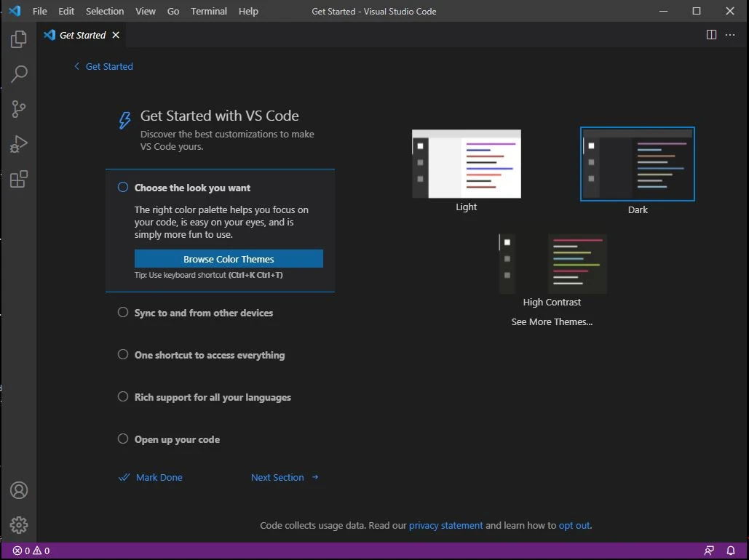
Task: Open the editor More Actions menu
Action: 730,34
